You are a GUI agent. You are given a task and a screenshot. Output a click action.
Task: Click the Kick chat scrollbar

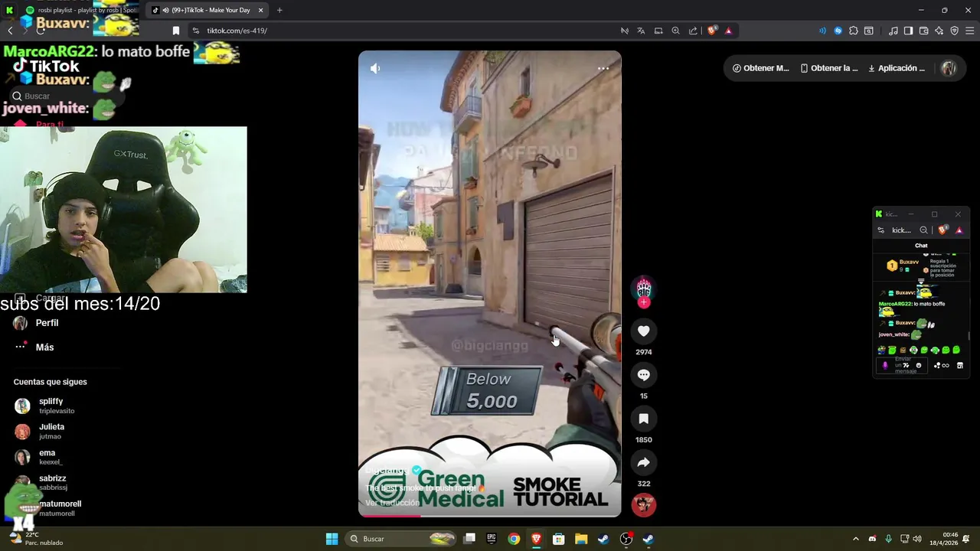pos(969,335)
